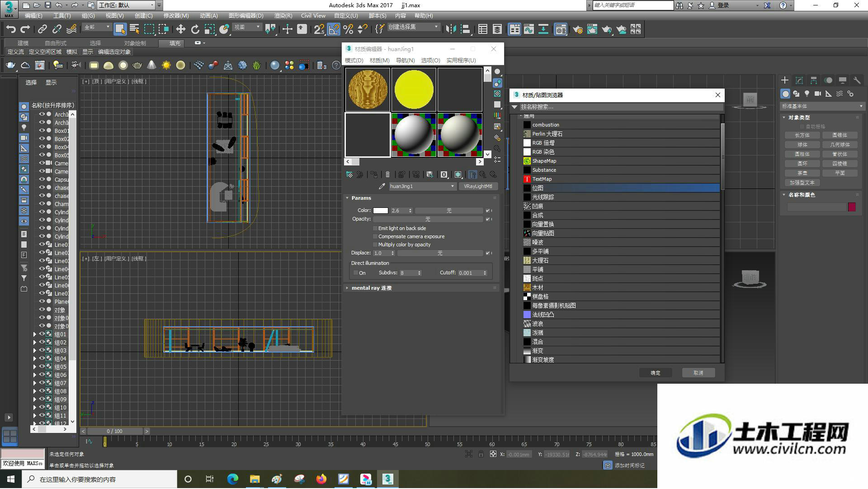Expand group 组05 in scene explorer
The image size is (868, 489).
(35, 367)
